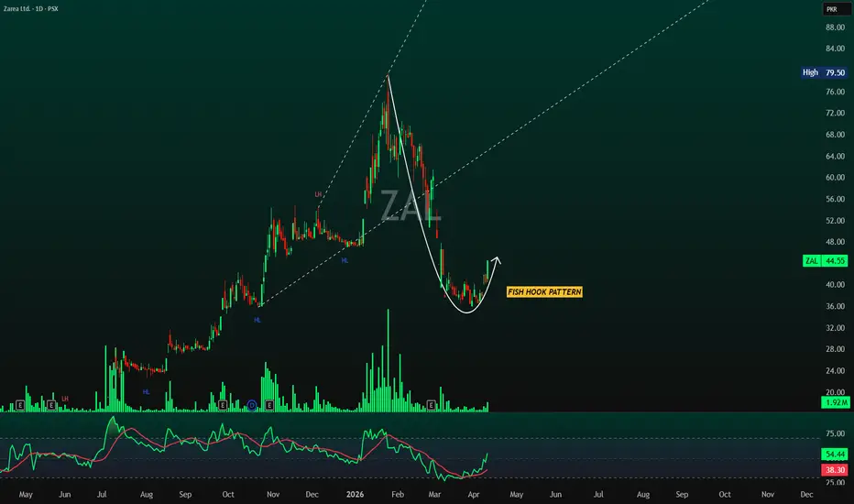This screenshot has width=854, height=504.
Task: Click the 'Zarea Ltd. · 1D · PSX' chart title
Action: point(31,9)
